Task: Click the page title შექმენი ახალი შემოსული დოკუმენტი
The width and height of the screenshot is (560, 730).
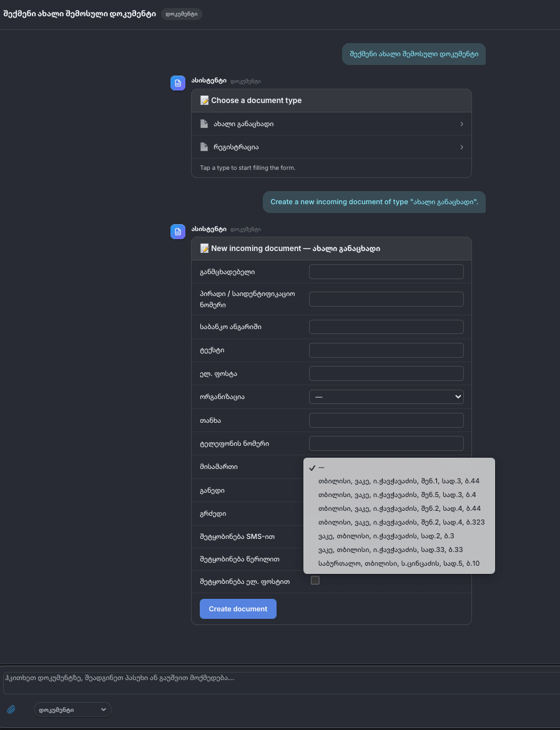Action: pos(80,14)
